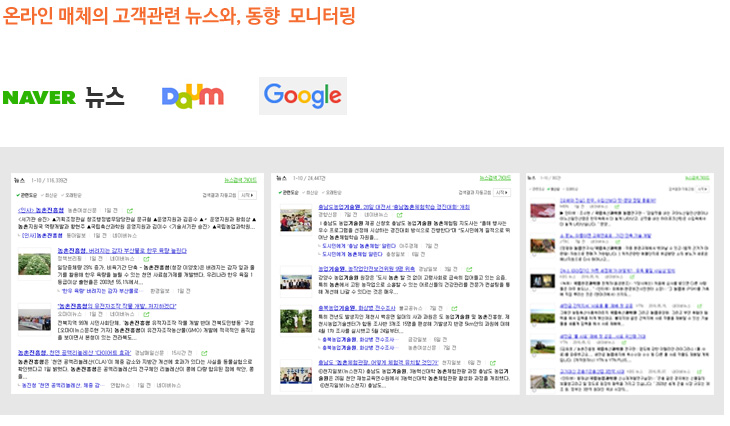Viewport: 730px width, 426px height.
Task: Click 시작 auto-refresh button in left panel
Action: pos(247,196)
